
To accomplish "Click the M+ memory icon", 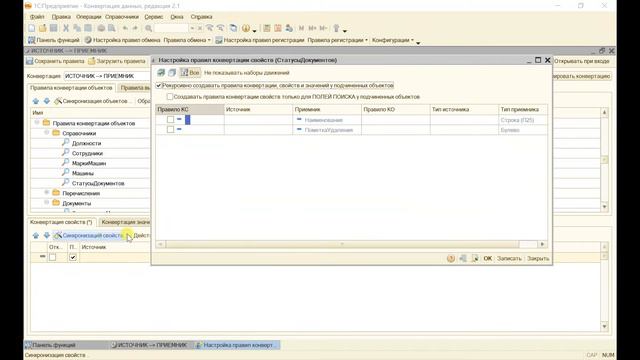I will coord(312,28).
